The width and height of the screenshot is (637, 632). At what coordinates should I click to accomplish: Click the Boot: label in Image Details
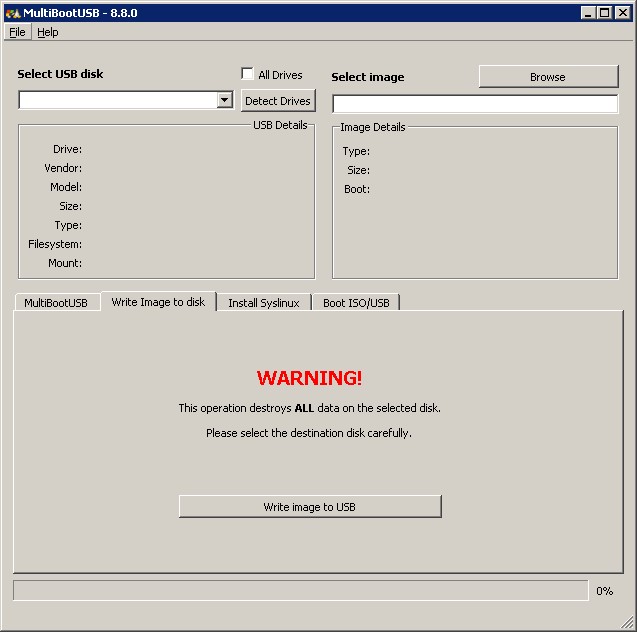click(x=357, y=189)
